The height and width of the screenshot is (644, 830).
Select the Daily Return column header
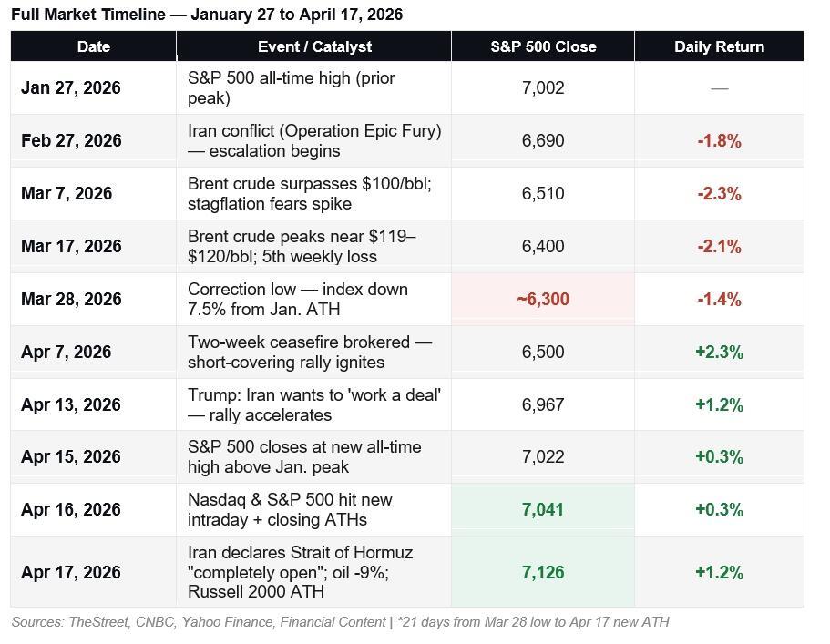pos(719,46)
